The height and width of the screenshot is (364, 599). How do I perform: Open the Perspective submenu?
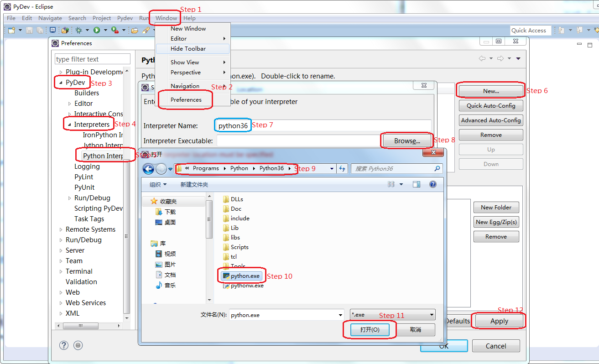point(192,72)
